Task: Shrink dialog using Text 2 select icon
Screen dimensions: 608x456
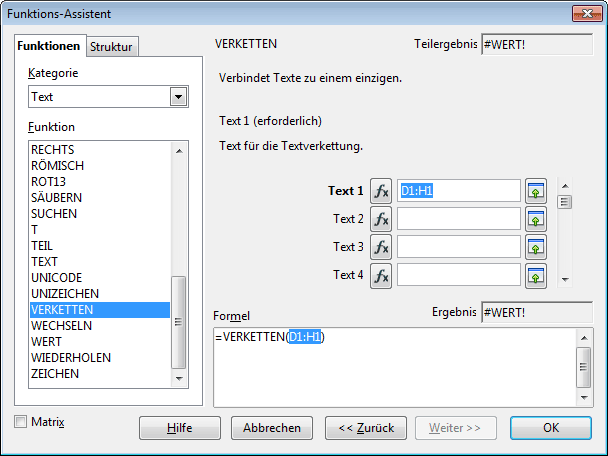Action: tap(537, 219)
